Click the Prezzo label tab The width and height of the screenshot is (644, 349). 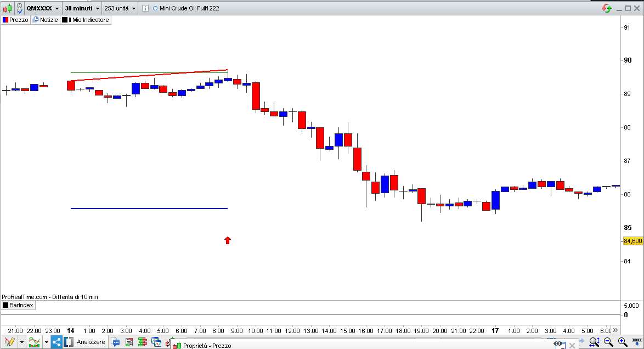(15, 20)
